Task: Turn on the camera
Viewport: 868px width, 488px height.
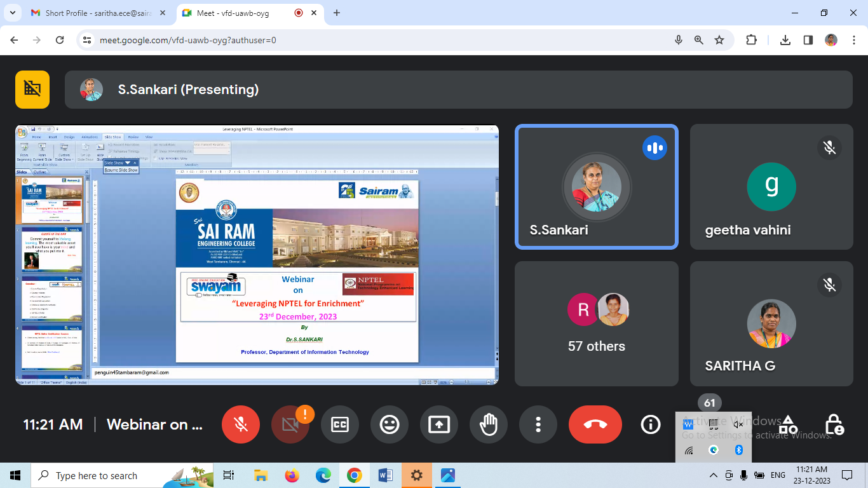Action: (x=290, y=424)
